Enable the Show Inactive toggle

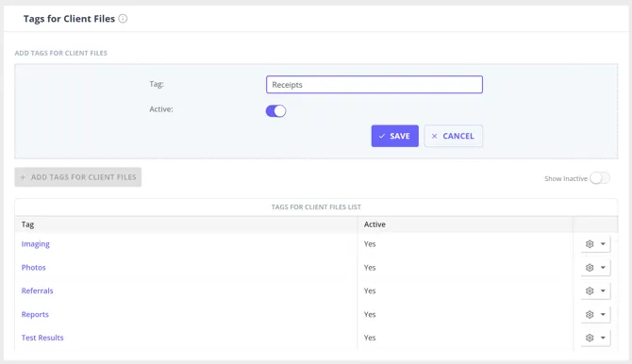point(600,178)
